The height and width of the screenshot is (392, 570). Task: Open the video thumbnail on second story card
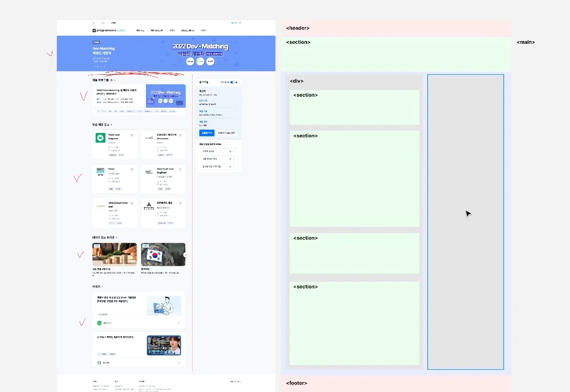point(164,345)
